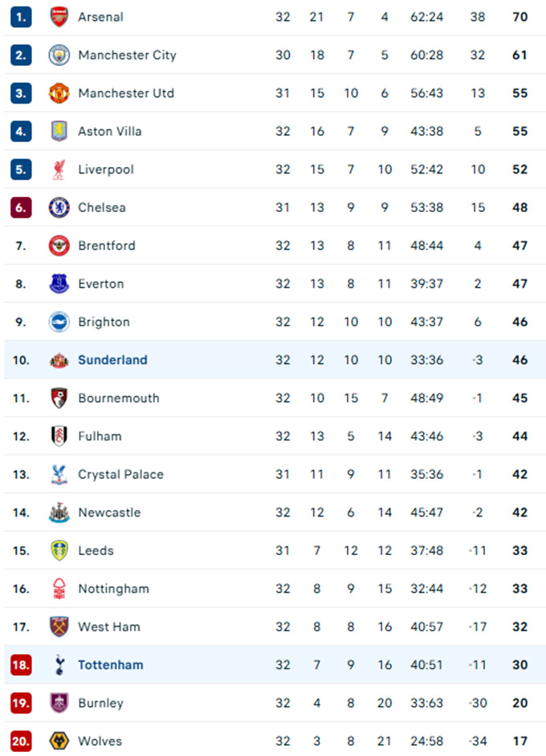This screenshot has width=546, height=756.
Task: Click the Tottenham crest icon
Action: tap(59, 664)
